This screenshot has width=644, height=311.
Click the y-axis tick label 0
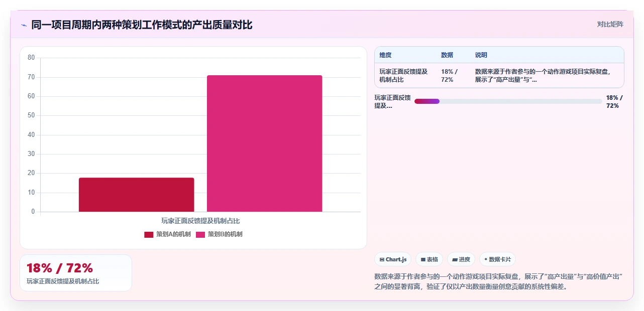coord(33,212)
